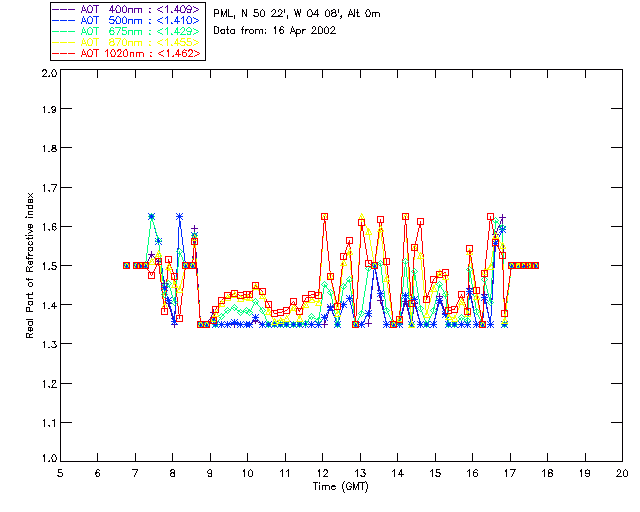Click the 1.4 label on the y-axis

pyautogui.click(x=49, y=305)
